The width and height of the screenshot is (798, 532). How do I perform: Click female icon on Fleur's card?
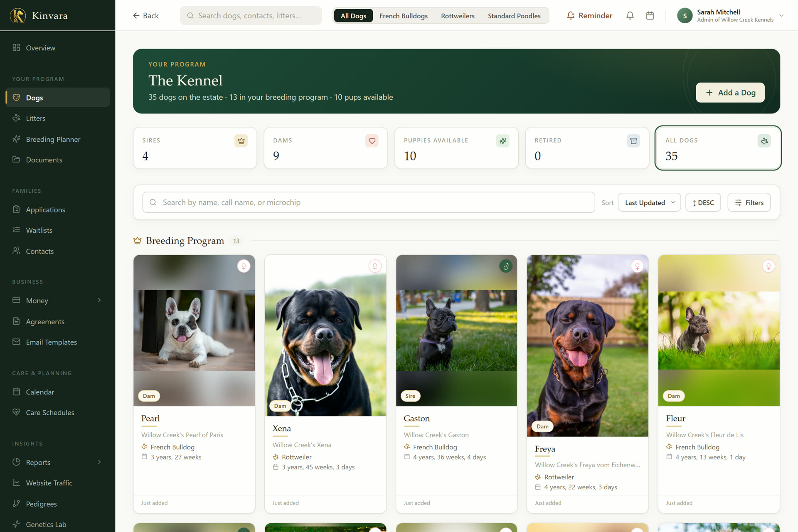point(768,266)
